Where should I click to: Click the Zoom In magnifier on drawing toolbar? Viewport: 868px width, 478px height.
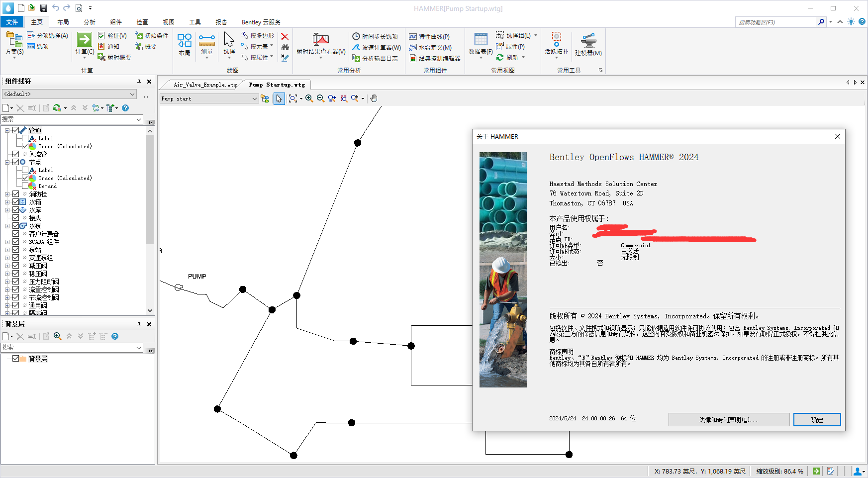(x=309, y=98)
